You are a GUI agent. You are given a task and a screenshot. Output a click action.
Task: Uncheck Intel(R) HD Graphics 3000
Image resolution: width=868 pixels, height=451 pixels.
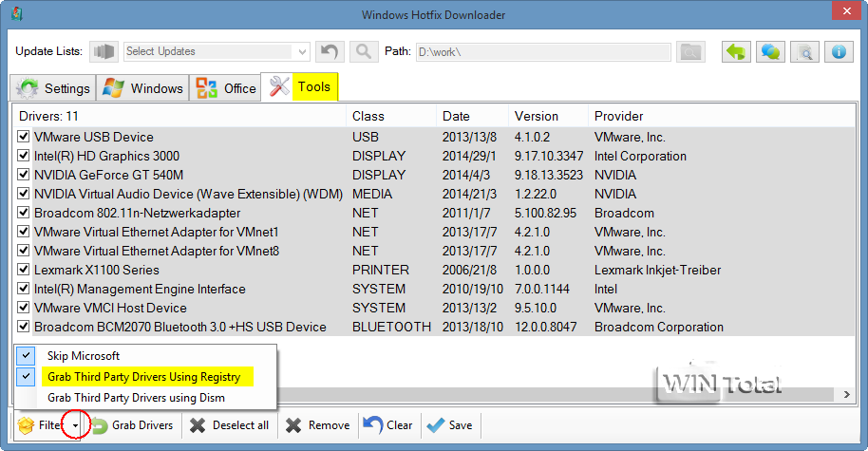23,156
